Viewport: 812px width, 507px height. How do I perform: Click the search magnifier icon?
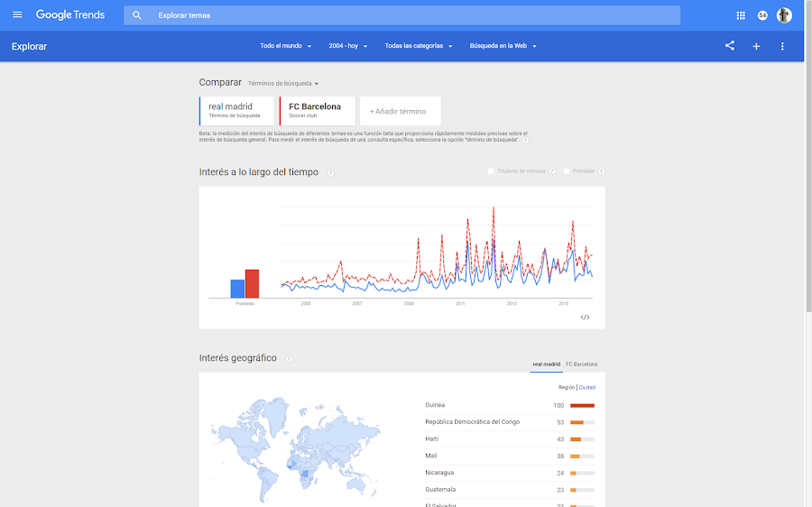[x=137, y=15]
